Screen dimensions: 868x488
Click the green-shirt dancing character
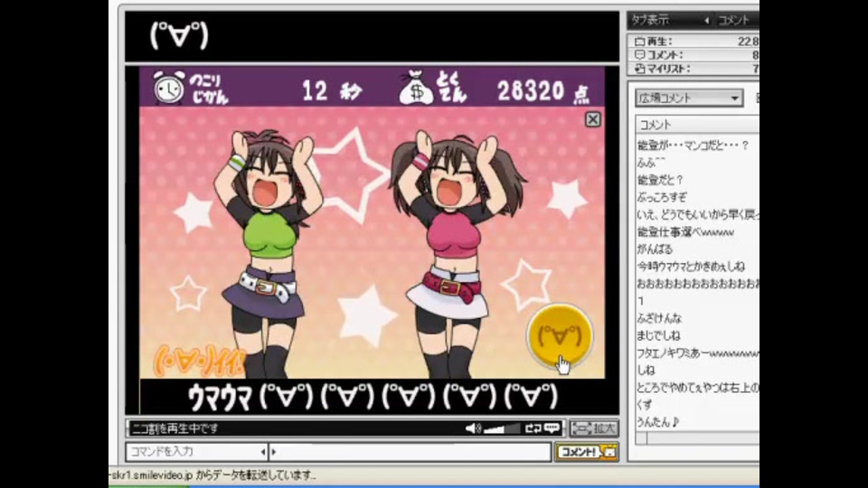click(x=267, y=255)
